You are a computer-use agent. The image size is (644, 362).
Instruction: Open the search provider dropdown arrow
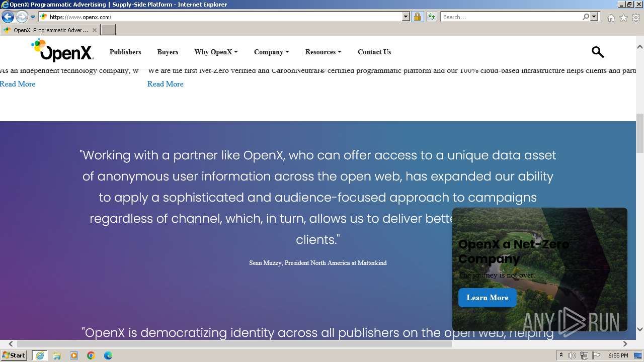(x=594, y=17)
